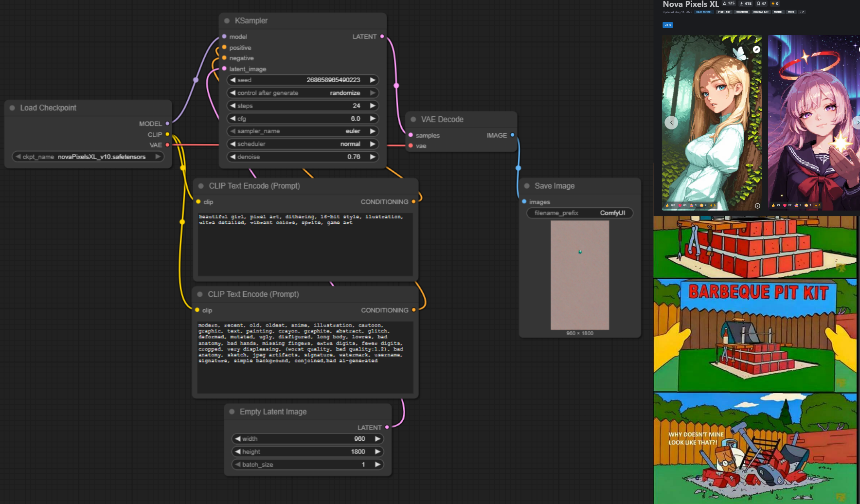Open the Barbeque Pit Kit image
The width and height of the screenshot is (860, 504).
click(x=755, y=335)
